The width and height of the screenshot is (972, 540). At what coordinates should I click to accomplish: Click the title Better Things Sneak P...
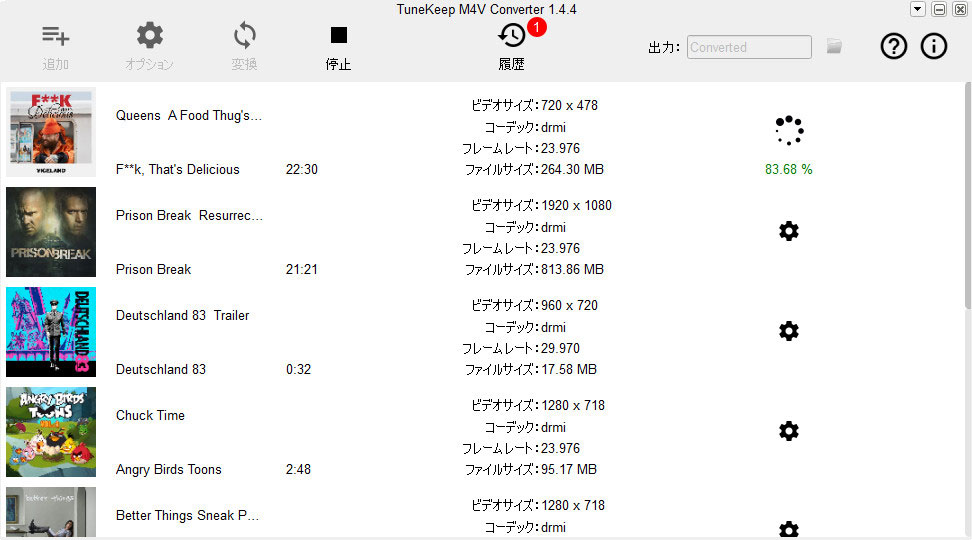[187, 515]
